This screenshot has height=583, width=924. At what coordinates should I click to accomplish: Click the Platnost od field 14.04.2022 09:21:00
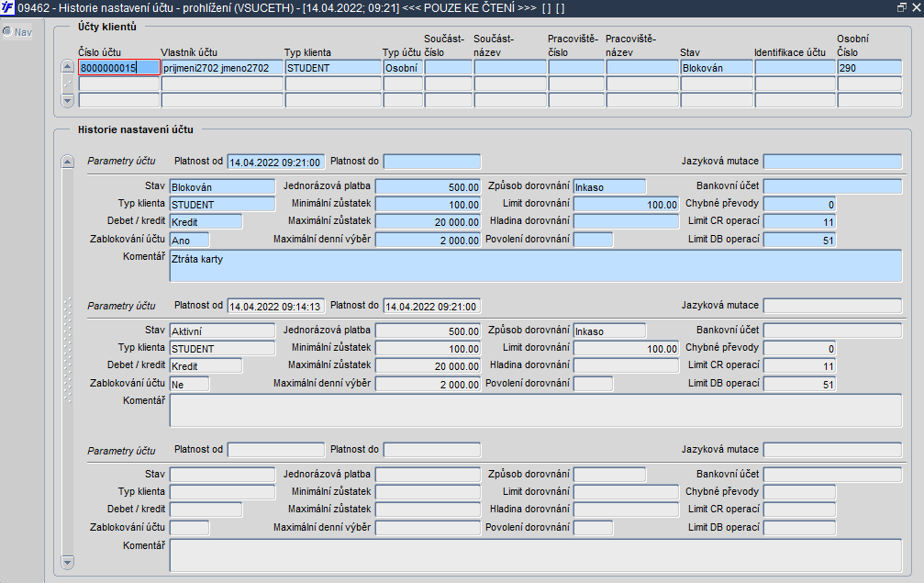[275, 163]
